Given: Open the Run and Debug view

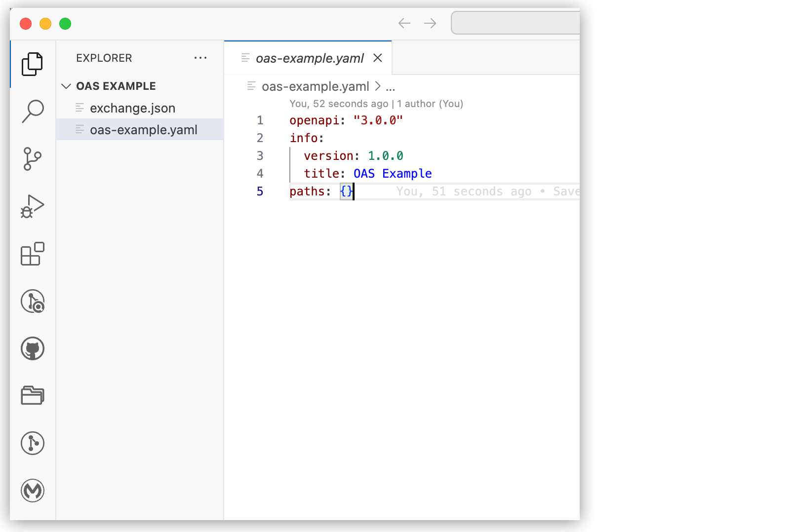Looking at the screenshot, I should pos(32,207).
